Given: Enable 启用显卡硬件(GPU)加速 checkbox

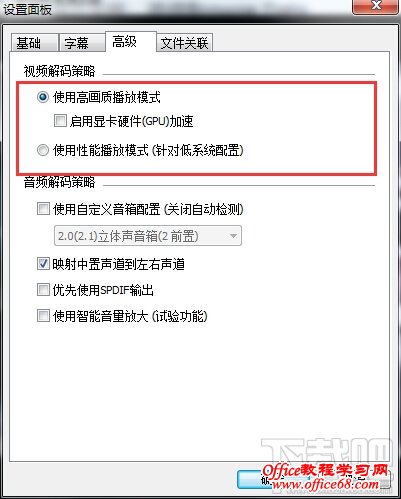Looking at the screenshot, I should 60,121.
